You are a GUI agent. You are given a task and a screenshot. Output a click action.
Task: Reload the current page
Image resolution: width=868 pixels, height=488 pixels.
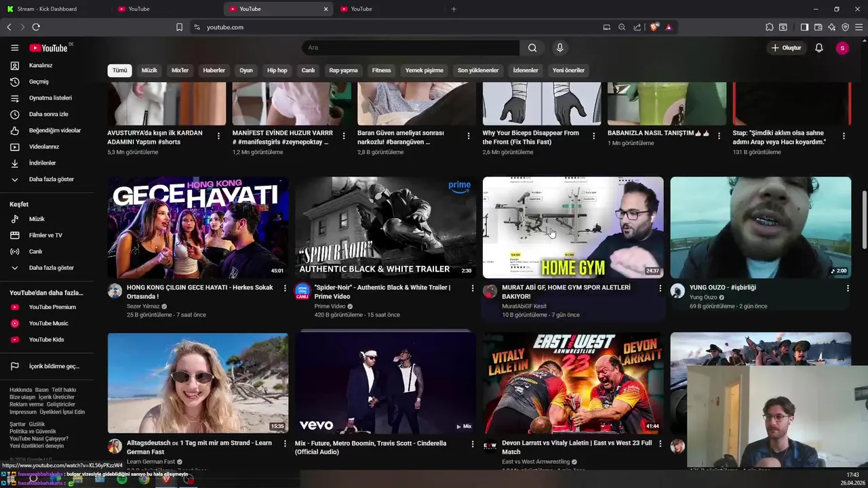click(x=36, y=27)
